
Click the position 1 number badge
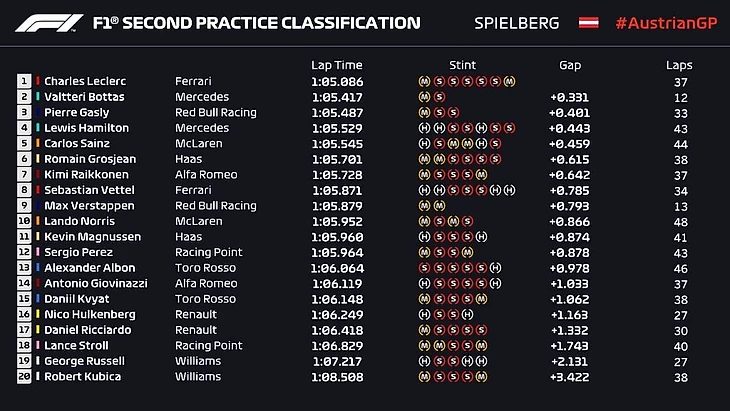(x=24, y=82)
